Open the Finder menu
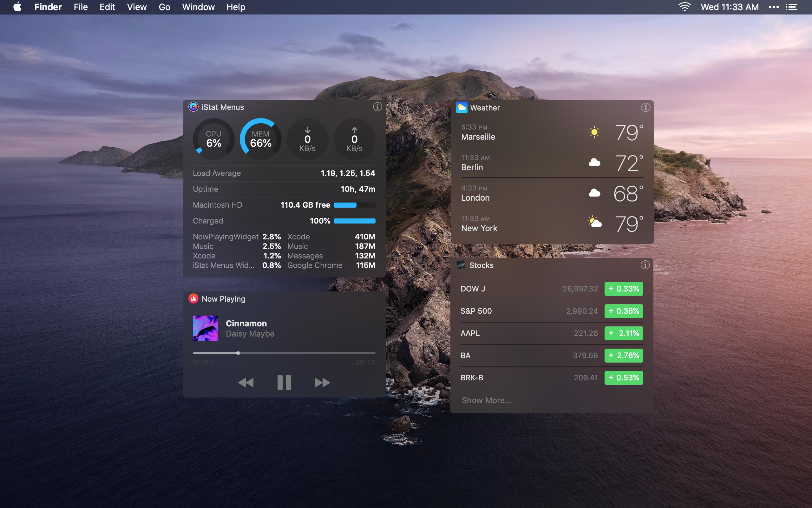 click(x=48, y=7)
